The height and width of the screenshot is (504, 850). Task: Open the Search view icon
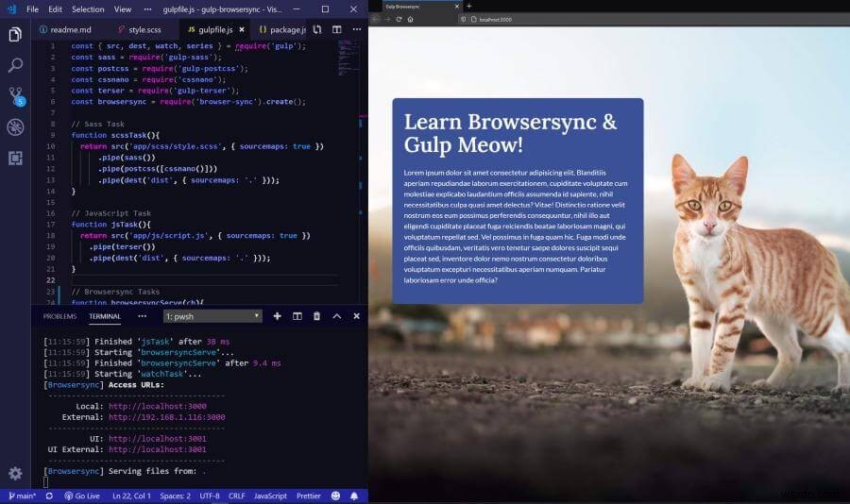click(x=15, y=65)
